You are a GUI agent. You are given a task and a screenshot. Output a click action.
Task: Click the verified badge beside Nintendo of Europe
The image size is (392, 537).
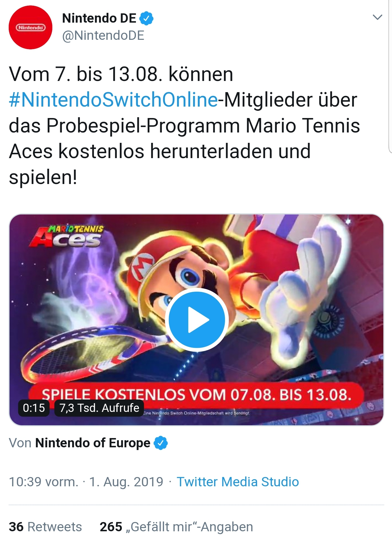click(x=161, y=443)
